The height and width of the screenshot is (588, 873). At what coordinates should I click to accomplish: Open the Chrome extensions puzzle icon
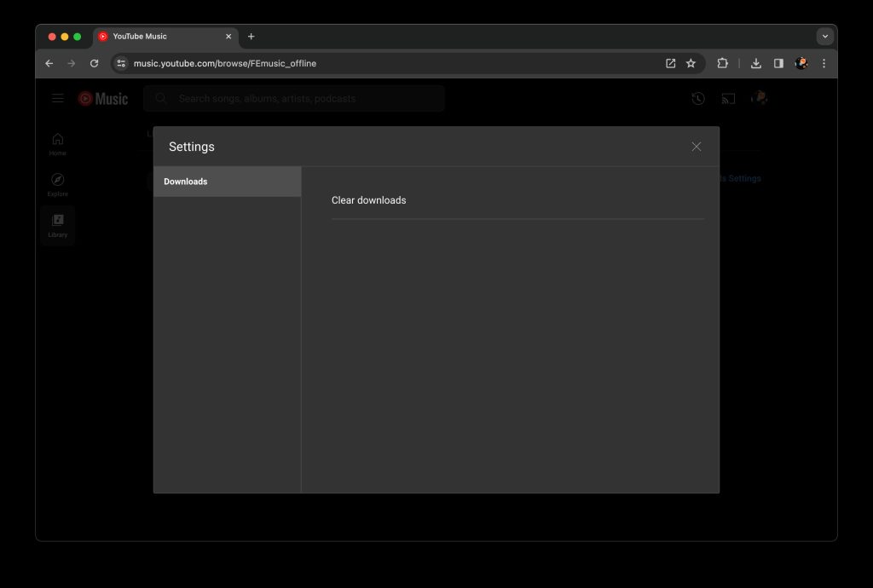[723, 63]
